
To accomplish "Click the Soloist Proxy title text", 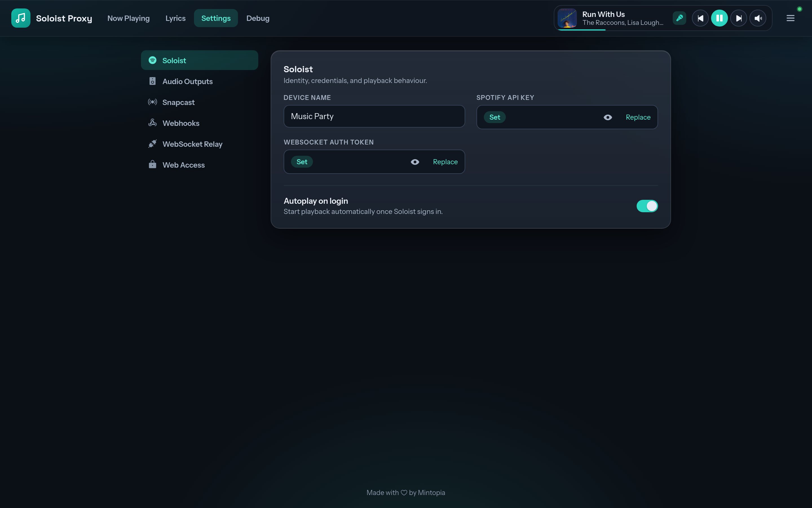I will [64, 18].
